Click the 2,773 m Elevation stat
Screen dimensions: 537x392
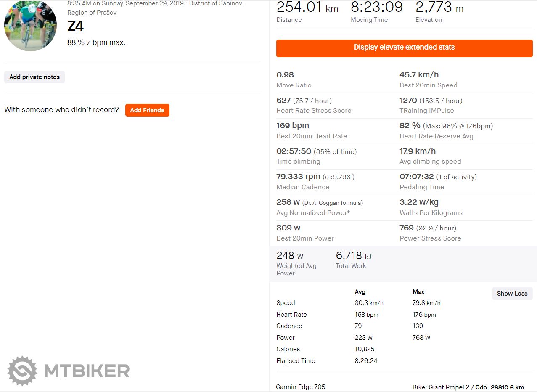coord(439,7)
